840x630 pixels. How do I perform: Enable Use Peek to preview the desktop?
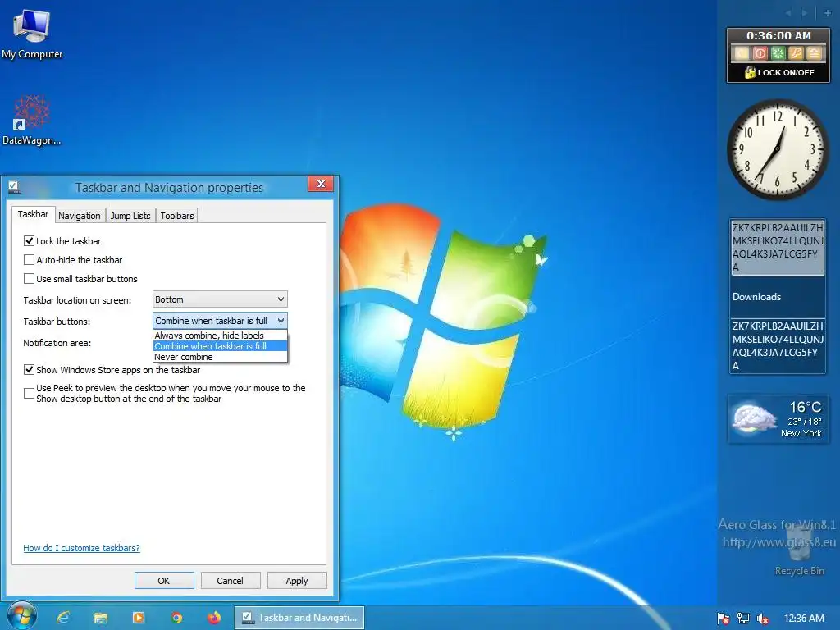coord(29,393)
